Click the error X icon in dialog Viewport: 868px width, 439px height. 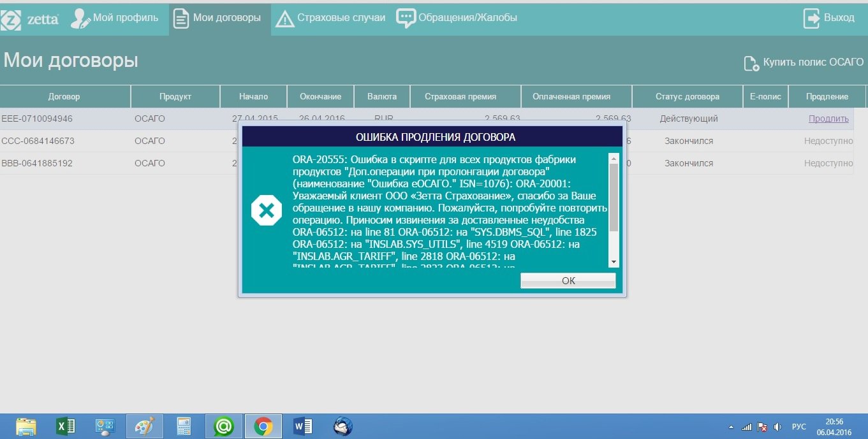(266, 210)
